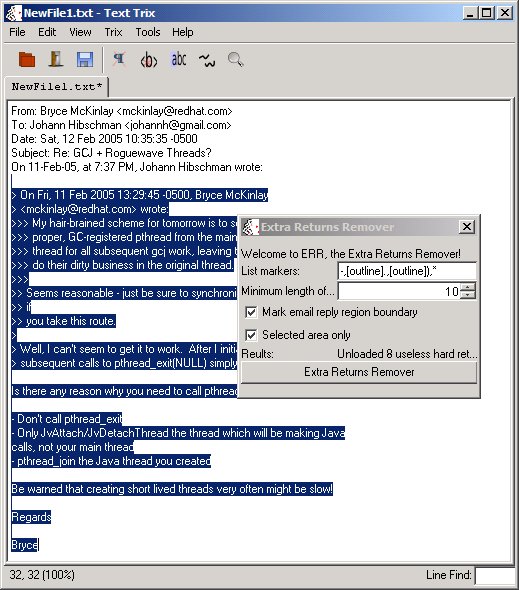Click the 'pthread_join the Java thread you created' line
This screenshot has height=590, width=519.
[111, 461]
